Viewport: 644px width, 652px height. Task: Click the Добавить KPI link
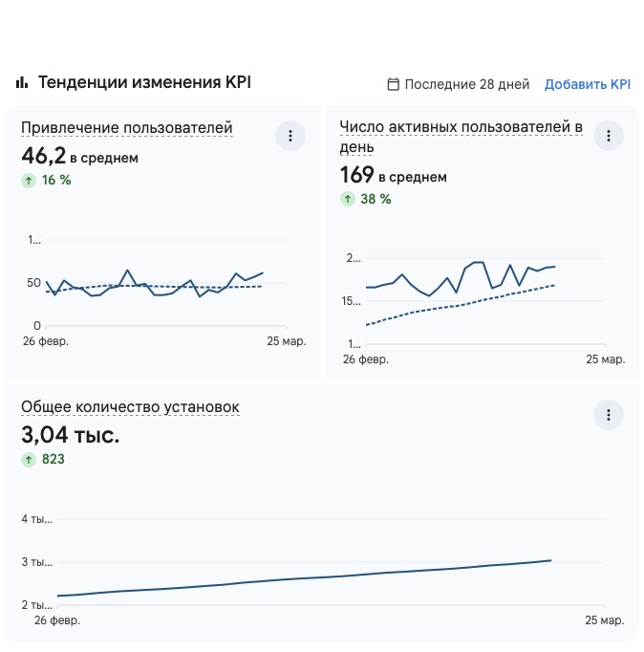(588, 84)
